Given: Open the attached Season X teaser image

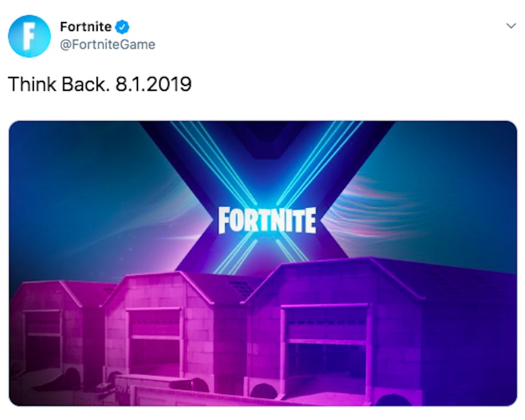Looking at the screenshot, I should (x=263, y=263).
